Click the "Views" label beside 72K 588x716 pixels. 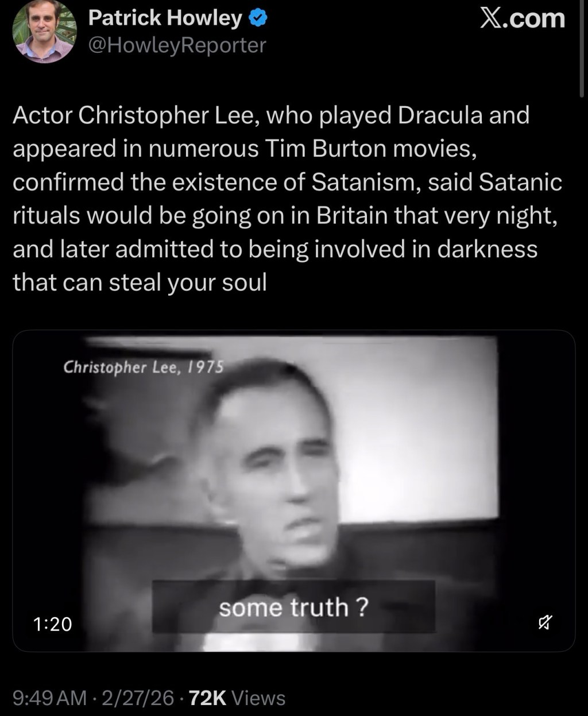pos(258,698)
